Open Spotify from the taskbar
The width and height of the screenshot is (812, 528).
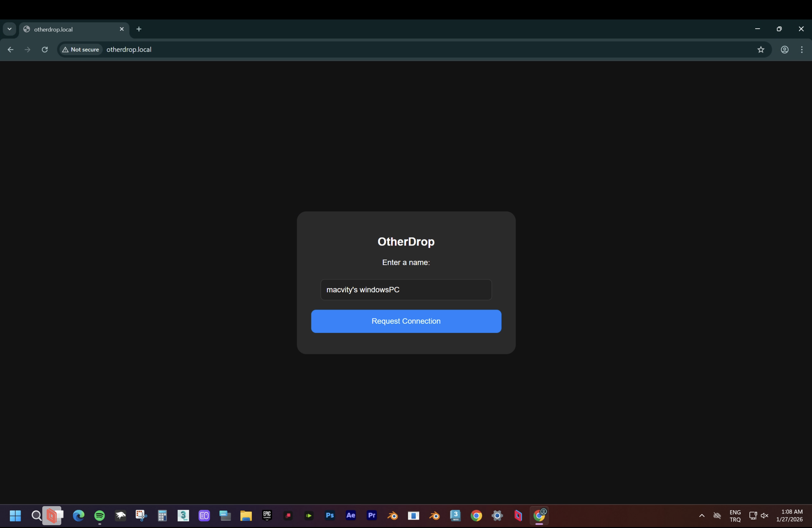[99, 516]
